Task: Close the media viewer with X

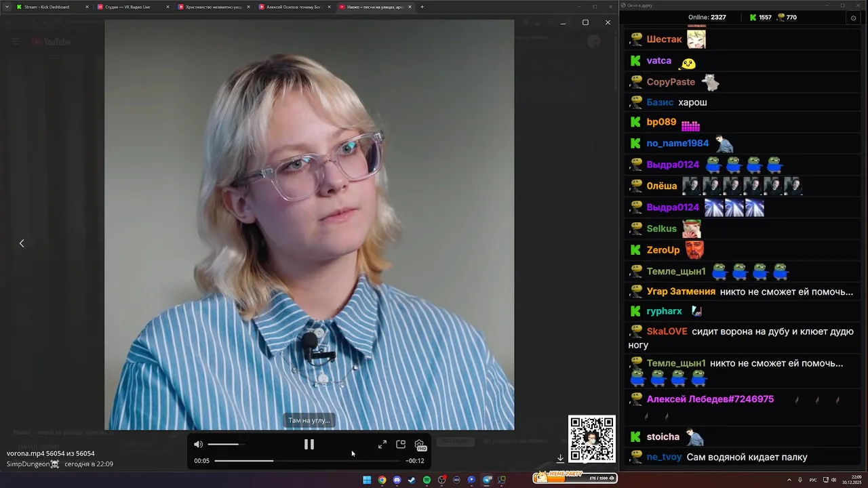Action: [608, 22]
